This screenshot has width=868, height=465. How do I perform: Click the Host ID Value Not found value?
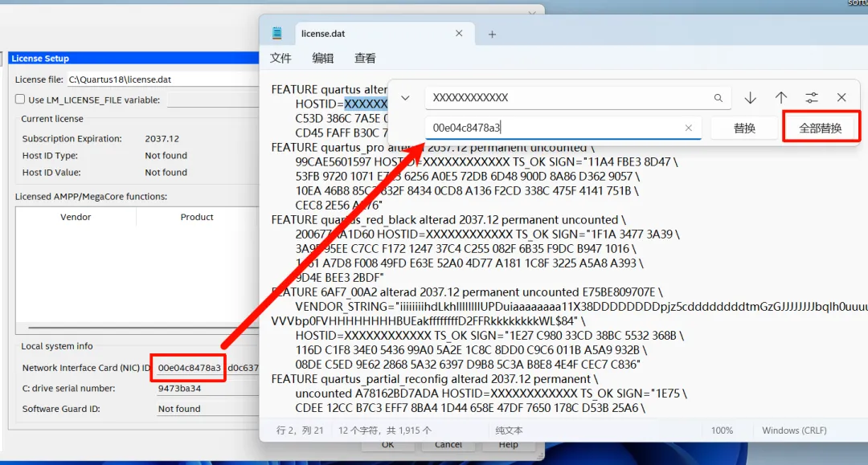pos(166,172)
